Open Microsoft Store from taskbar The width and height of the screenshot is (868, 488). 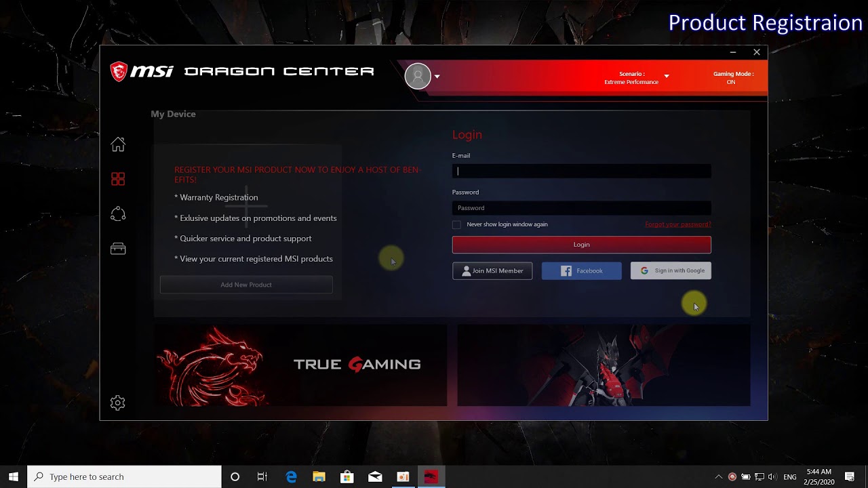tap(347, 476)
